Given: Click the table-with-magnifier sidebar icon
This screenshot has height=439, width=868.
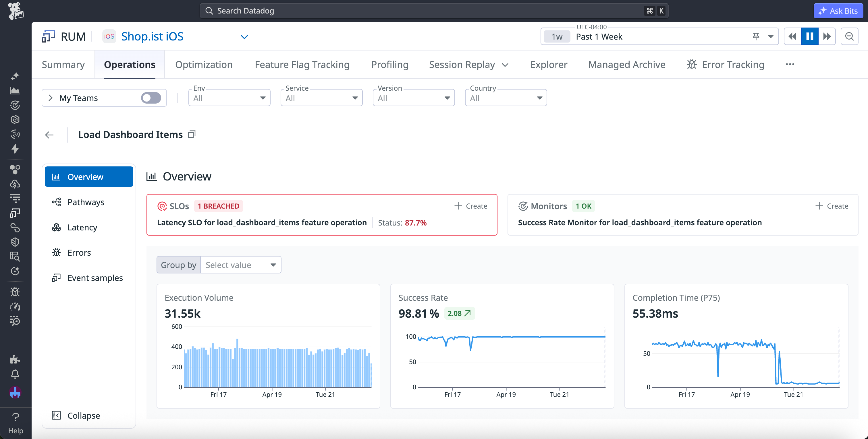Looking at the screenshot, I should tap(15, 256).
